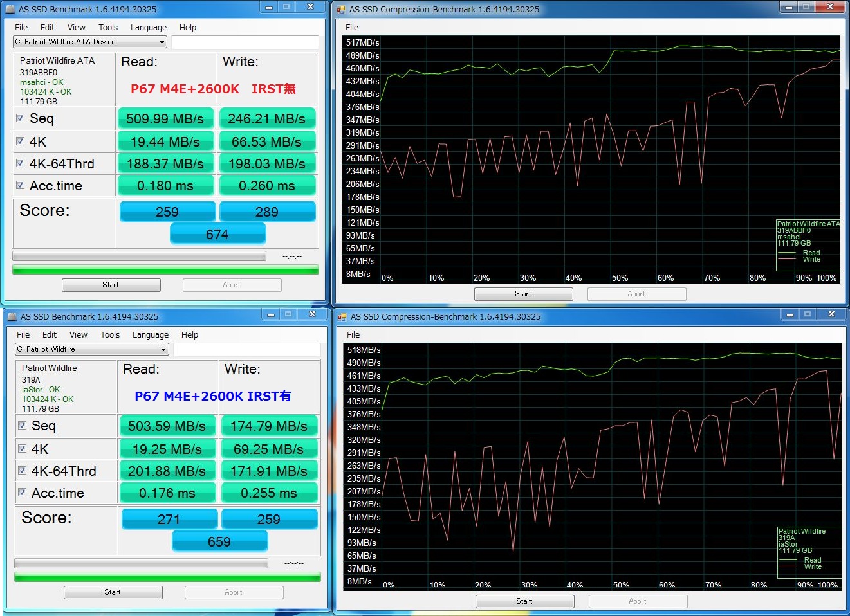Disable the 4K-64Thrd test in the iaStor benchmark window
Image resolution: width=850 pixels, height=616 pixels.
point(23,471)
